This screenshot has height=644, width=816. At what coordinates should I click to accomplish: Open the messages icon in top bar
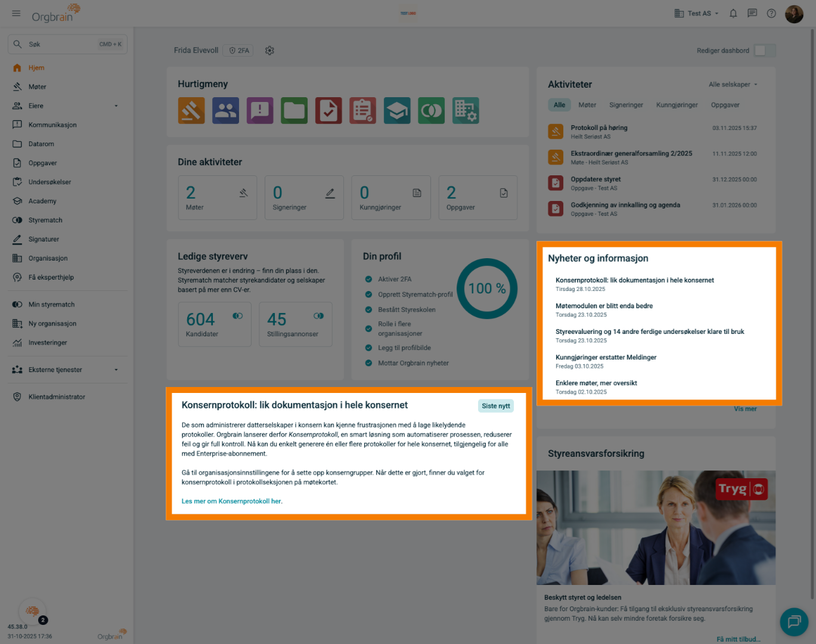click(x=752, y=13)
